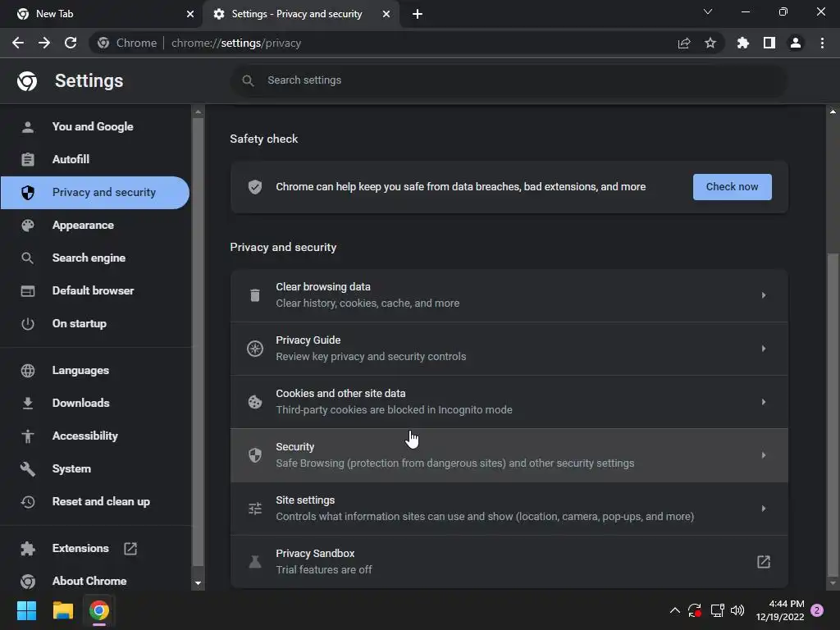
Task: Open Autofill settings section
Action: click(95, 160)
